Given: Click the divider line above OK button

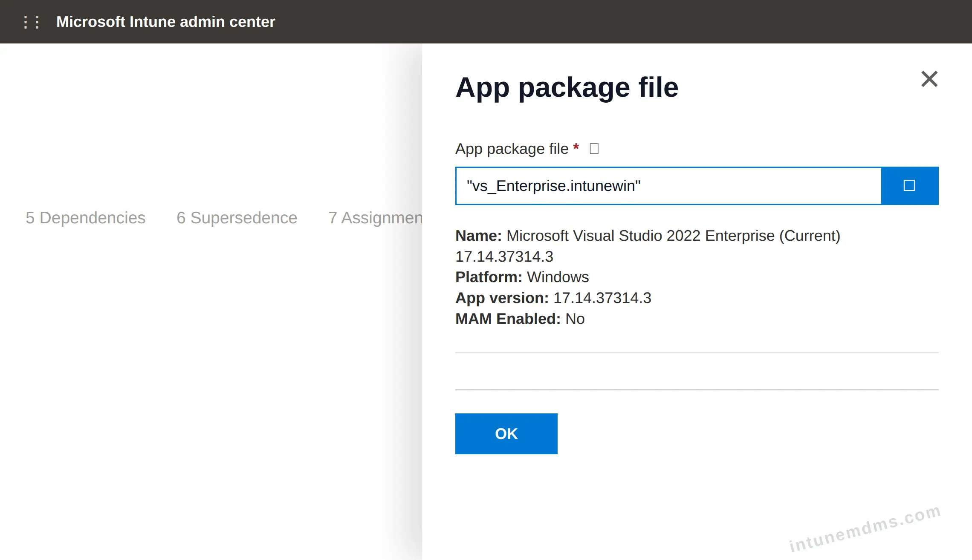Looking at the screenshot, I should tap(697, 390).
